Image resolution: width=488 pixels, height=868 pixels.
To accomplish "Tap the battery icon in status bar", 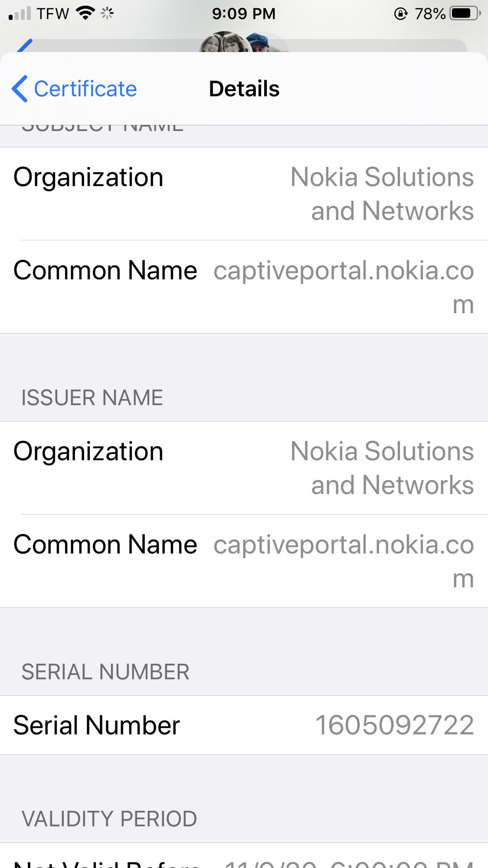I will [x=465, y=13].
